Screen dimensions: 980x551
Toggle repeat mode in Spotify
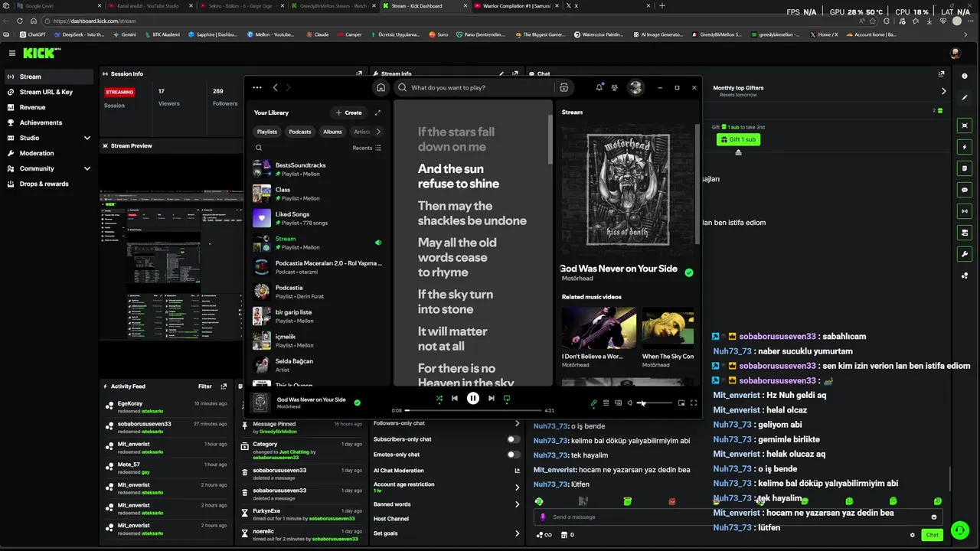click(x=507, y=399)
